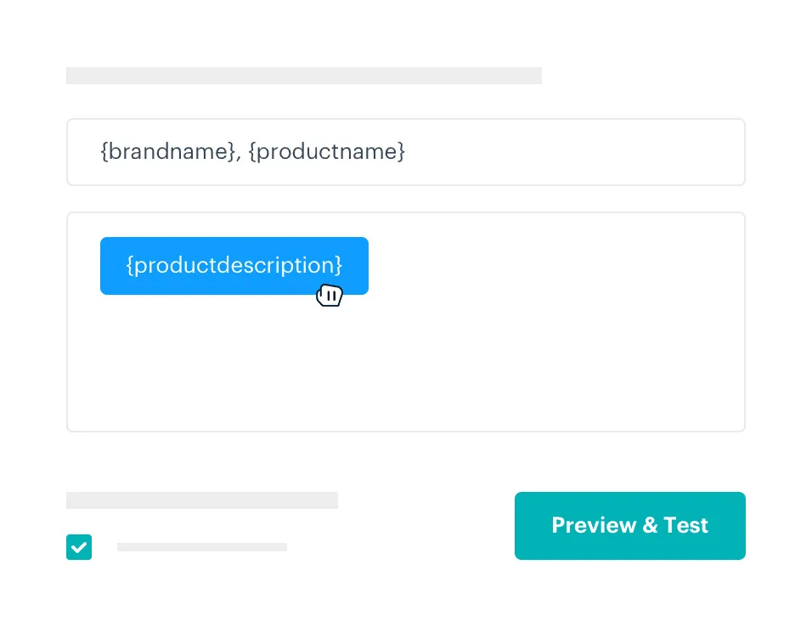
Task: Click the word Preview on teal button
Action: click(594, 525)
